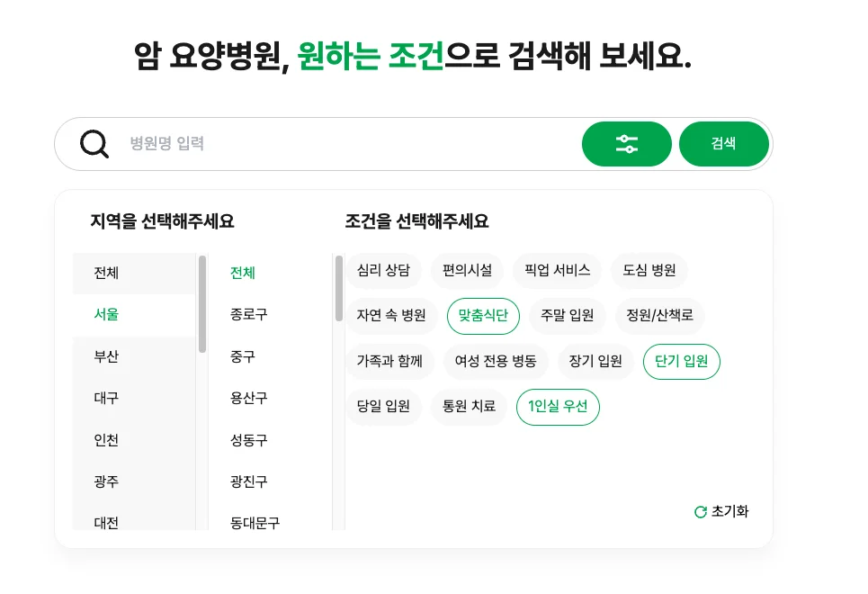Enable the 픽업 서비스 condition
Viewport: 868px width, 594px height.
556,270
